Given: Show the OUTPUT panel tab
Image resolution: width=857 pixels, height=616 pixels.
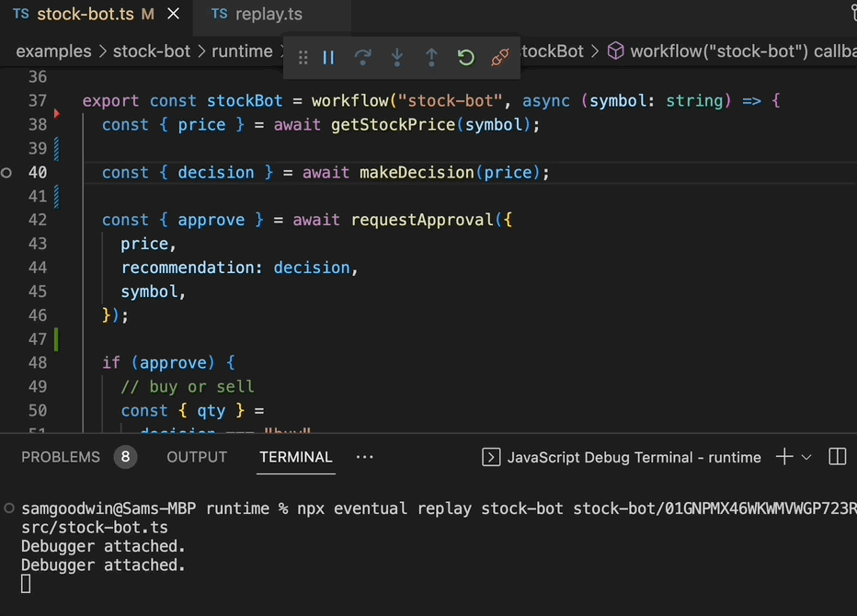Looking at the screenshot, I should click(197, 457).
